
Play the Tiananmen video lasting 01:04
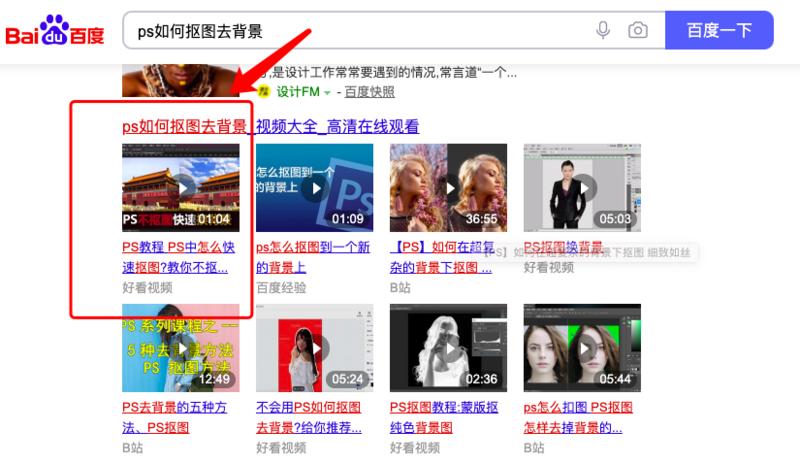pyautogui.click(x=181, y=187)
